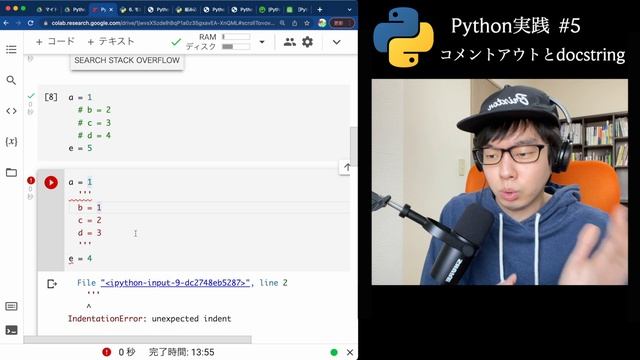Screen dimensions: 640x360
Task: Open the find and replace search panel
Action: coord(11,80)
